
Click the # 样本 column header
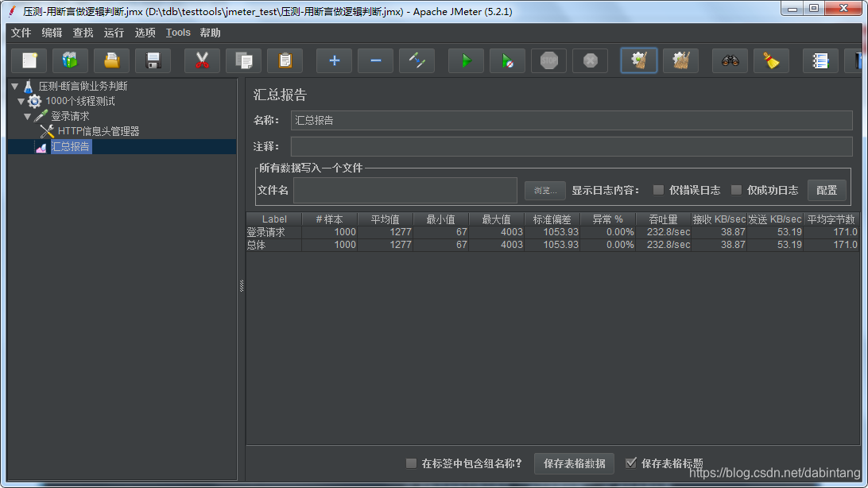coord(329,219)
